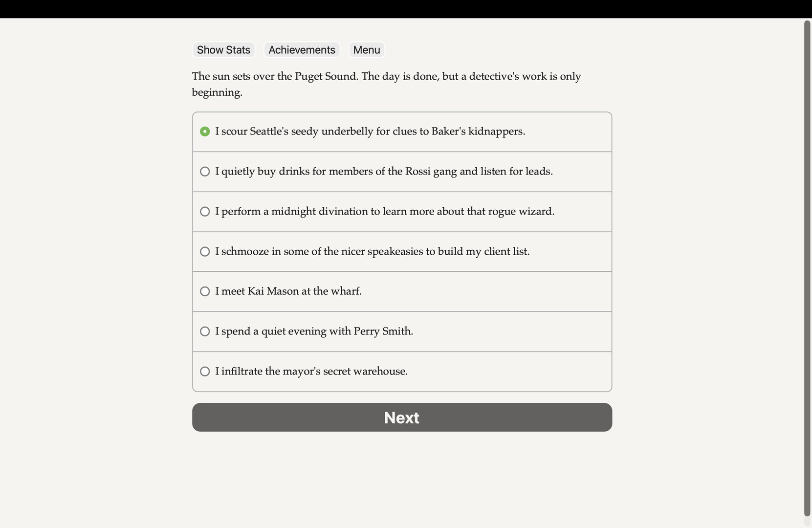812x528 pixels.
Task: Open the game Menu
Action: point(367,50)
